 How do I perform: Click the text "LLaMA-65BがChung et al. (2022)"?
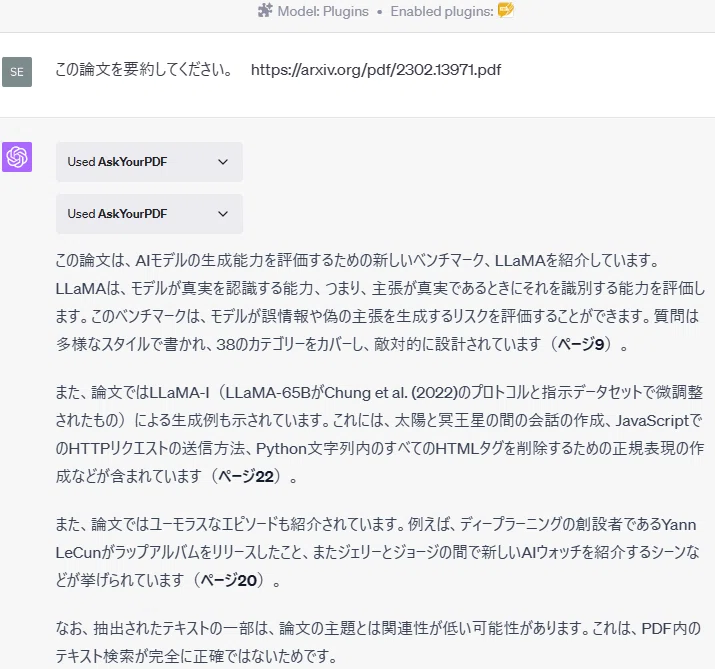point(341,393)
